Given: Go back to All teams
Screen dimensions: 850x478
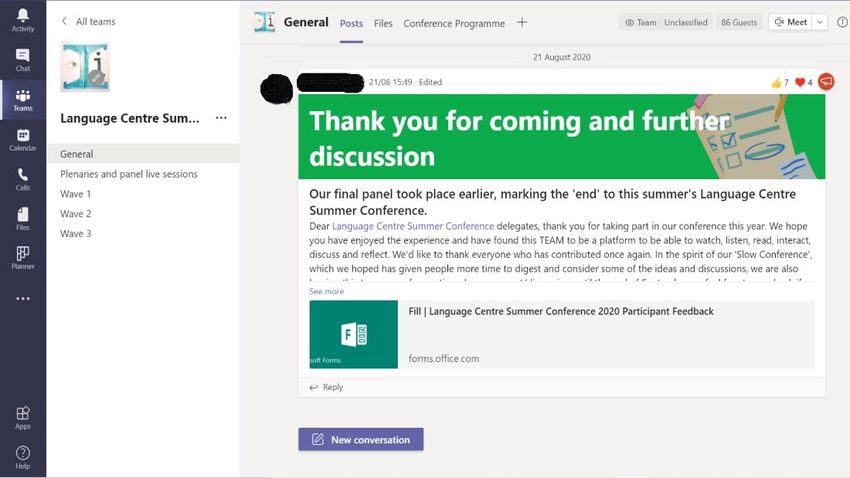Looking at the screenshot, I should (x=88, y=22).
